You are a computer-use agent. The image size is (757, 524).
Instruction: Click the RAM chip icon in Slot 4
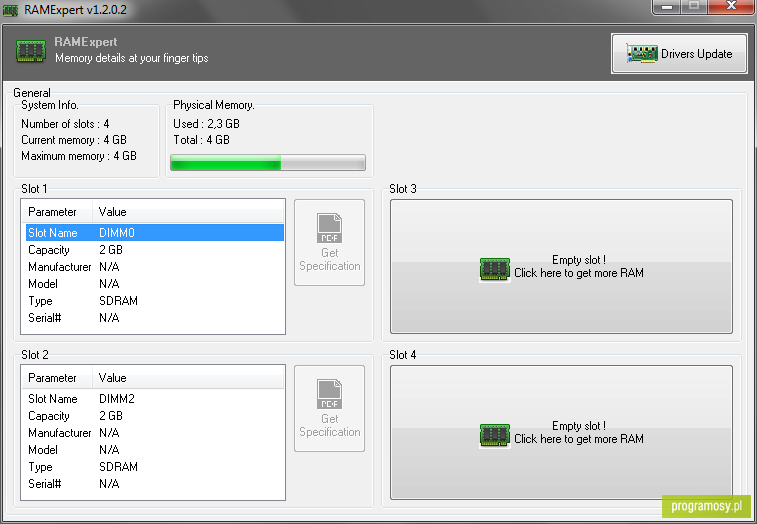495,436
